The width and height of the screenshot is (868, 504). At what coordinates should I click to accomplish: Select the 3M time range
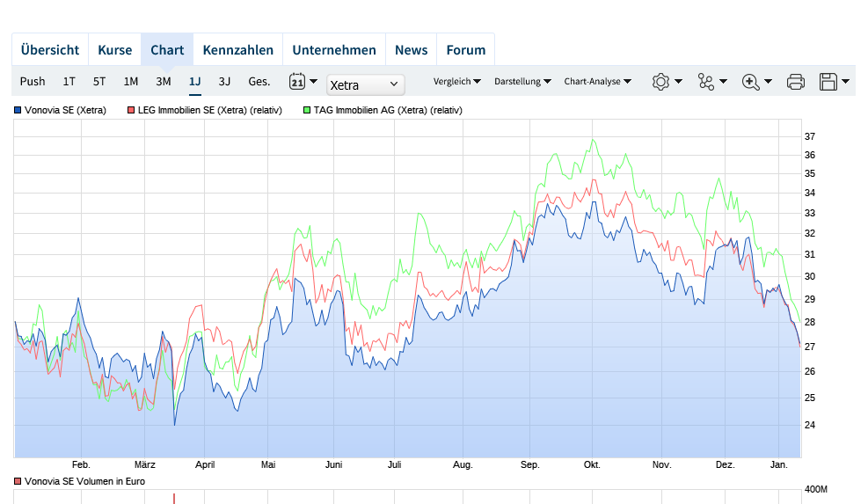pyautogui.click(x=164, y=82)
